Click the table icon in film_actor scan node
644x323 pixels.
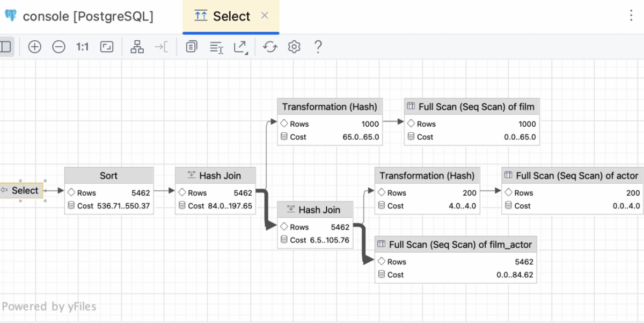tap(382, 245)
